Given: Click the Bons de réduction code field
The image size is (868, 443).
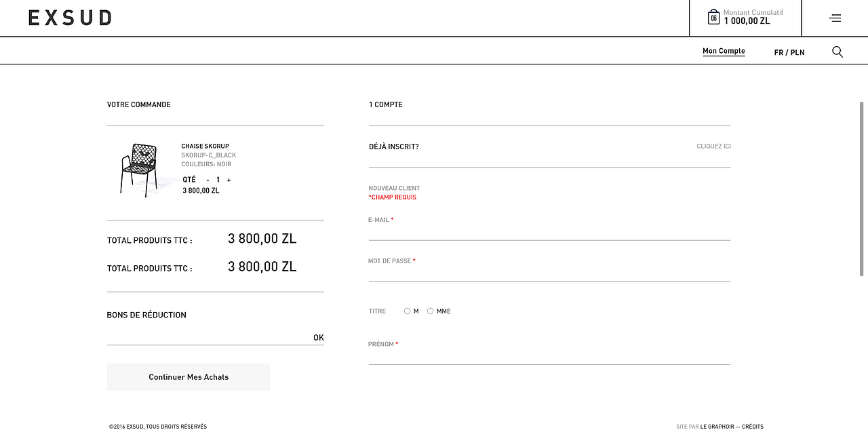Looking at the screenshot, I should [208, 337].
